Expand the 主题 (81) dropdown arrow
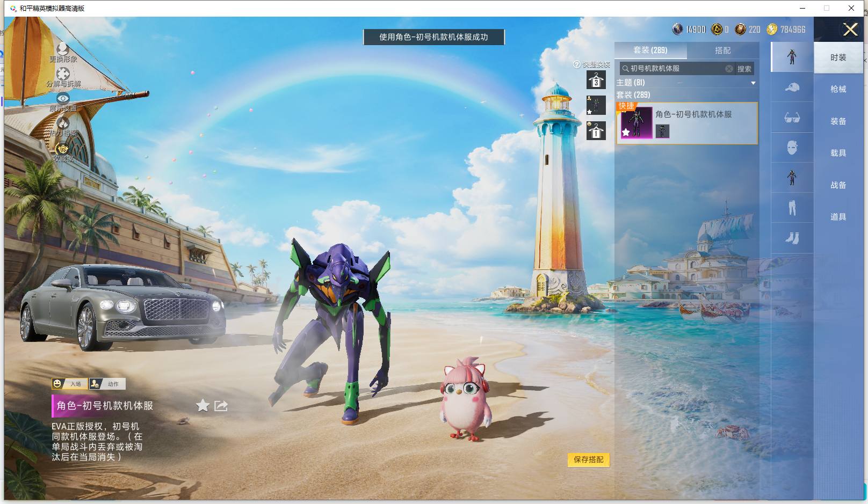This screenshot has height=504, width=868. (x=753, y=83)
